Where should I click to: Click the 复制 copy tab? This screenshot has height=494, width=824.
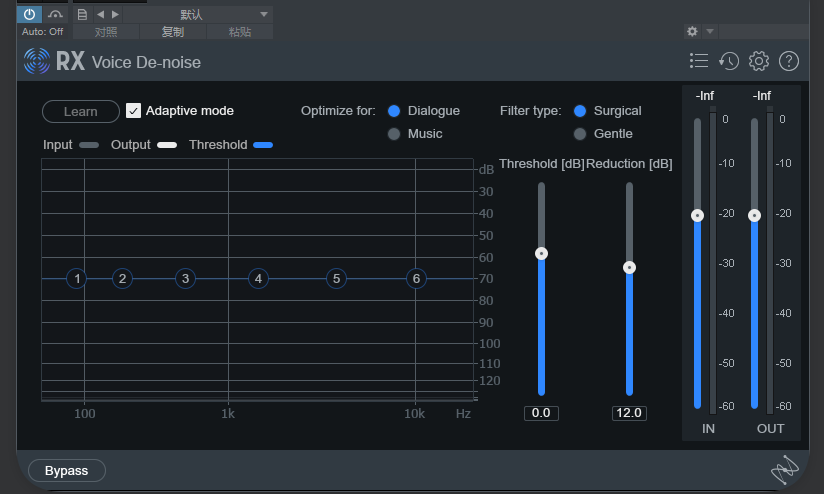pyautogui.click(x=173, y=32)
